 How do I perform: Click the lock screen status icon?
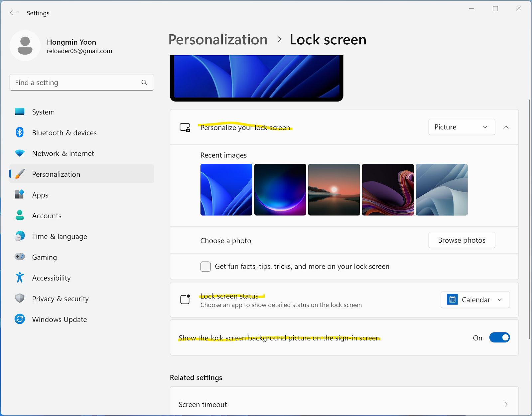click(185, 300)
